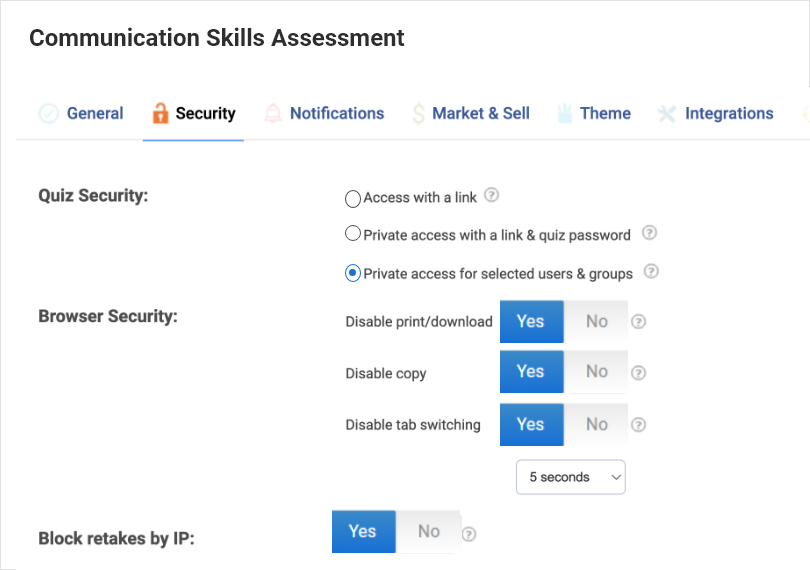Click the orange Security lock icon

click(x=160, y=113)
